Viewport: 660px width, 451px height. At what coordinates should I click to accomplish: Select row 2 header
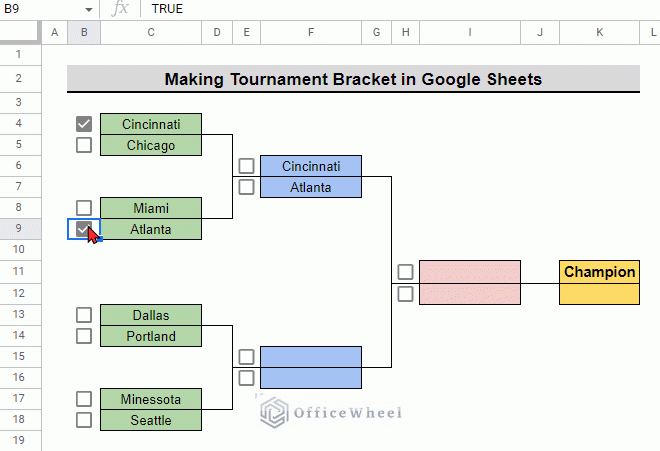pyautogui.click(x=21, y=79)
